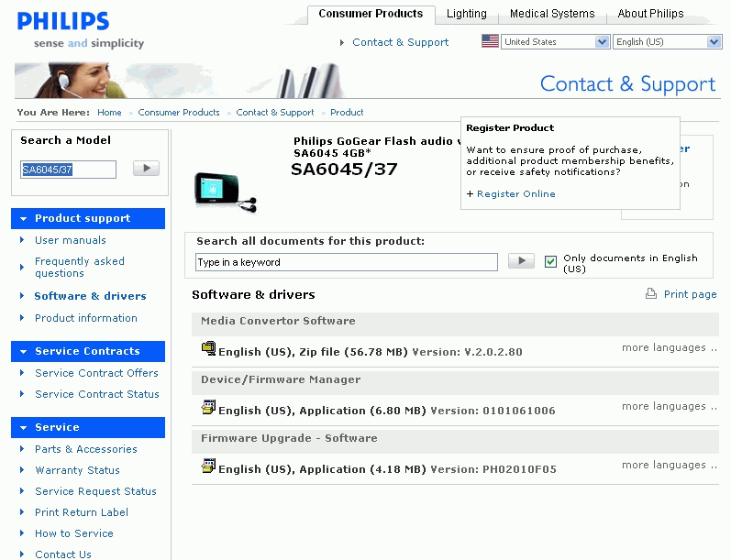This screenshot has width=731, height=560.
Task: Collapse the Service Contracts section
Action: click(x=88, y=351)
